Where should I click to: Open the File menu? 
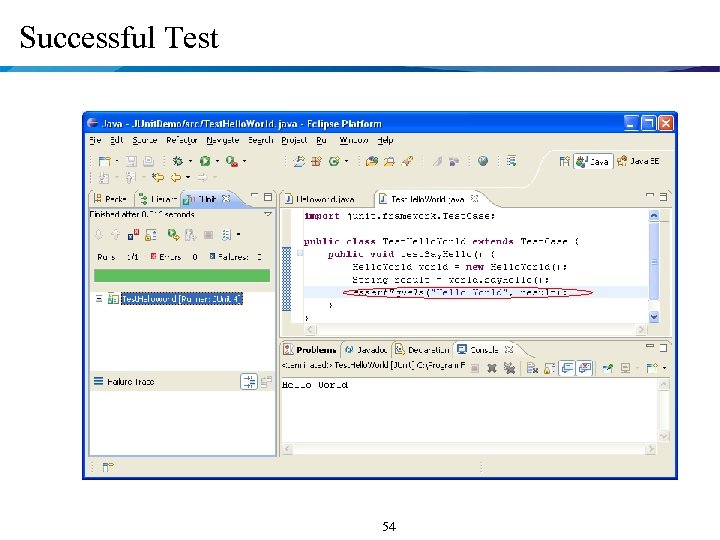pos(95,140)
